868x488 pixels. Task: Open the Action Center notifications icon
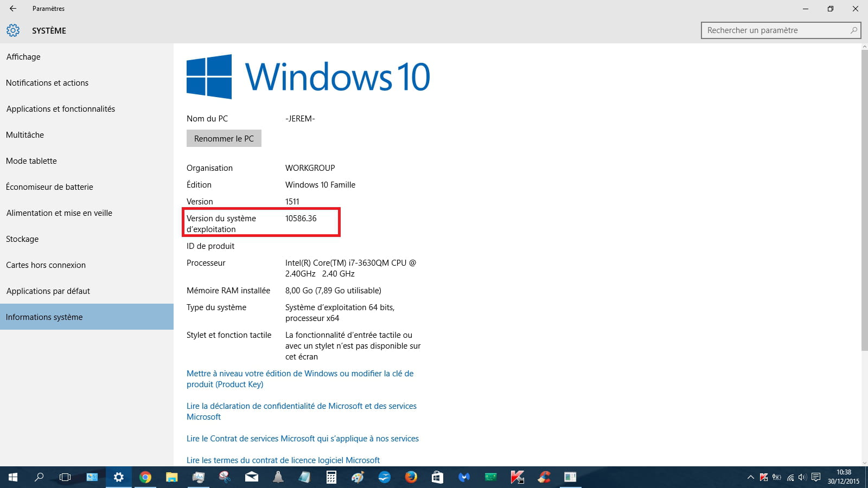point(816,477)
